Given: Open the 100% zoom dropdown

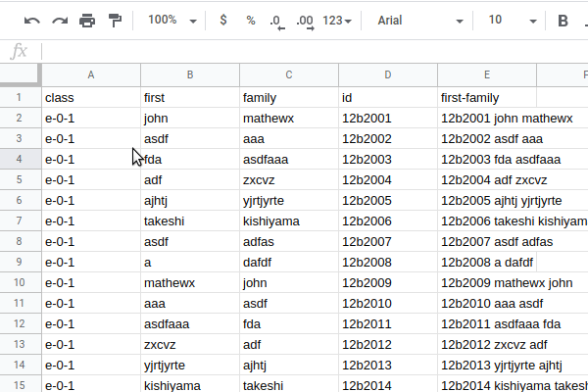Looking at the screenshot, I should (172, 20).
